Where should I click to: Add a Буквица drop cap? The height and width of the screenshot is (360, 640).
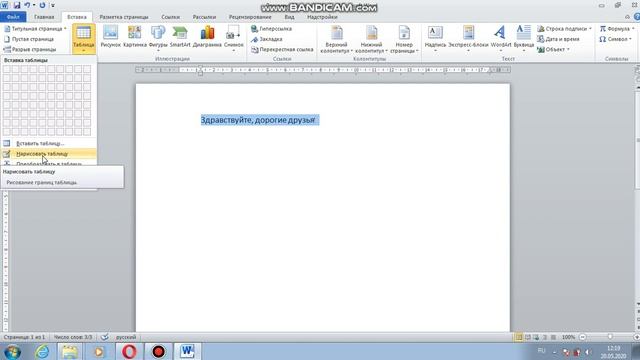tap(524, 38)
